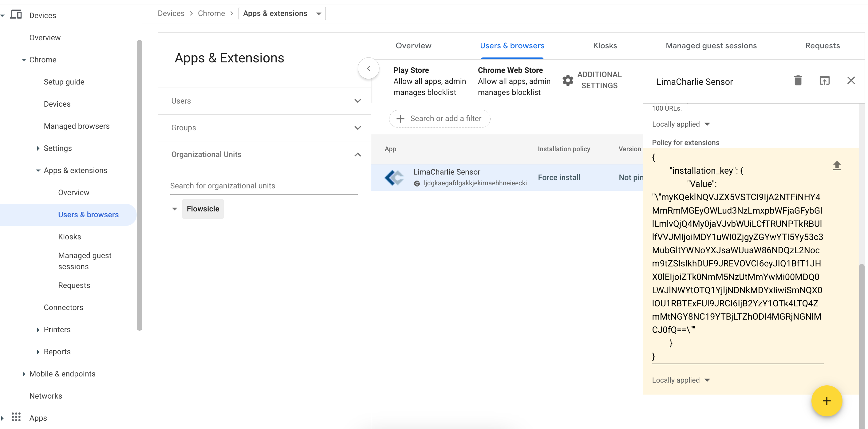Open the Requests tab
The width and height of the screenshot is (868, 429).
[x=822, y=46]
